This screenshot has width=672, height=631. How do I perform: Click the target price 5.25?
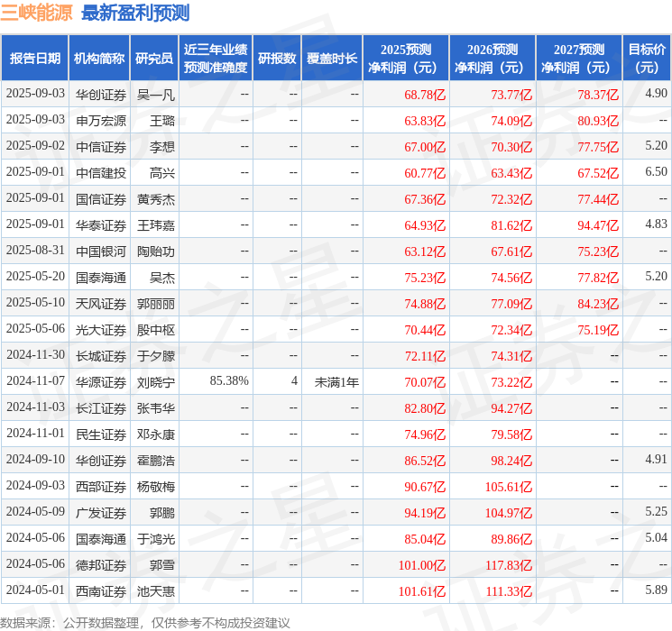pos(656,511)
